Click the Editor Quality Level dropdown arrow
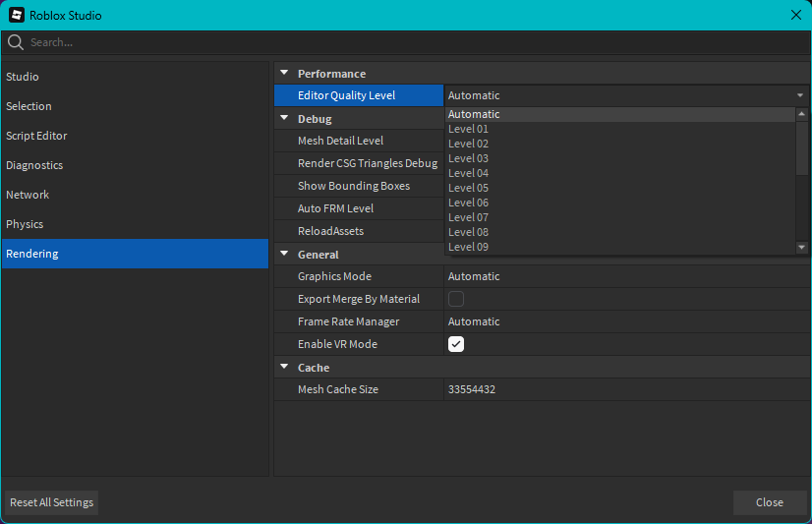Image resolution: width=812 pixels, height=524 pixels. click(800, 95)
